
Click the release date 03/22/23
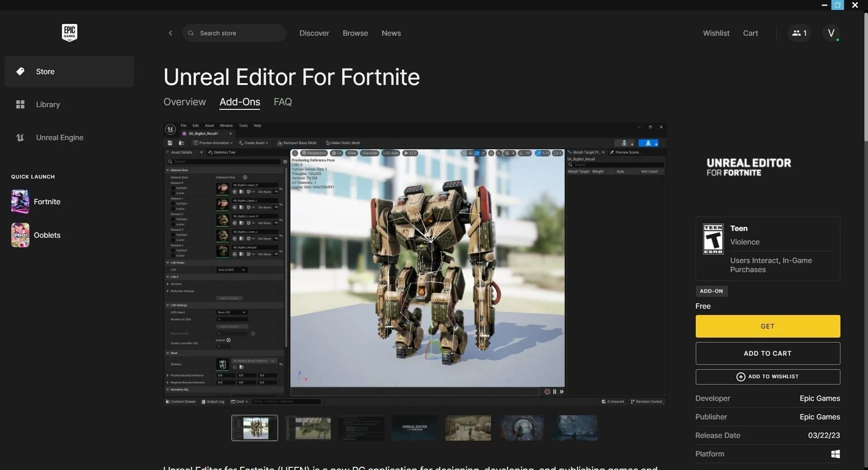(824, 435)
